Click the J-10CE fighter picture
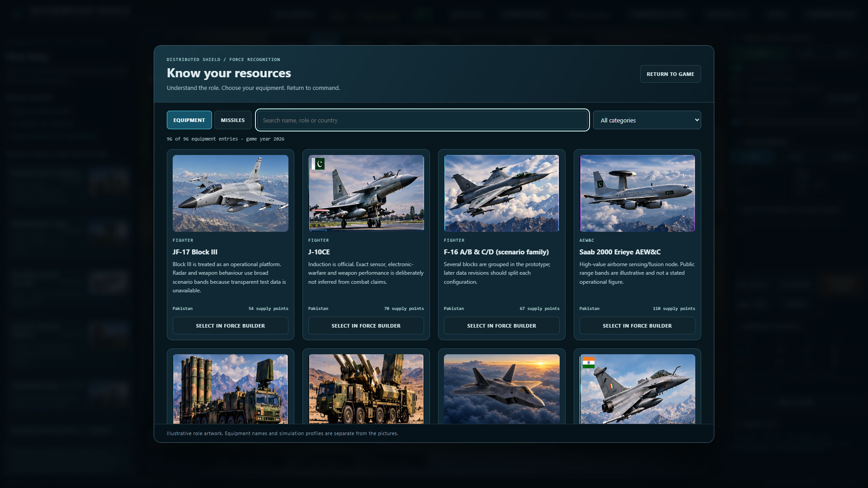Screen dimensions: 868x488 (366, 193)
